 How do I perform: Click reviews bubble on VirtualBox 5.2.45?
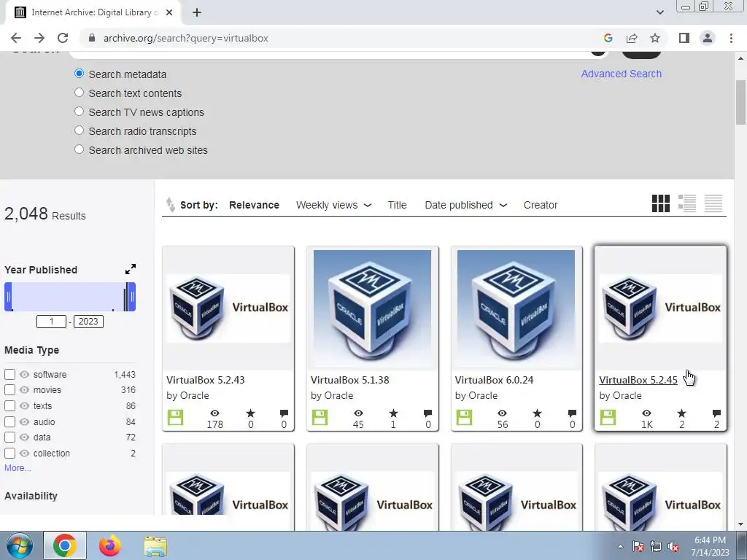point(716,413)
